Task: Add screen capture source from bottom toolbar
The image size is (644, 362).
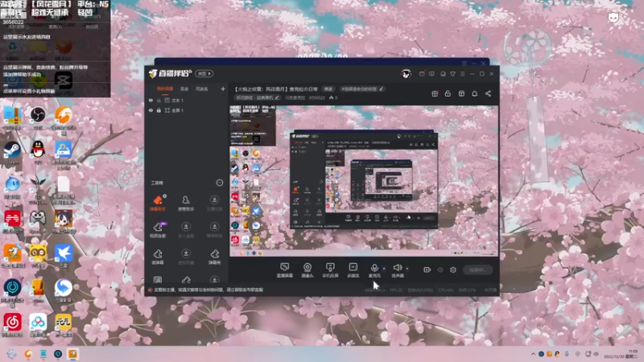Action: 284,270
